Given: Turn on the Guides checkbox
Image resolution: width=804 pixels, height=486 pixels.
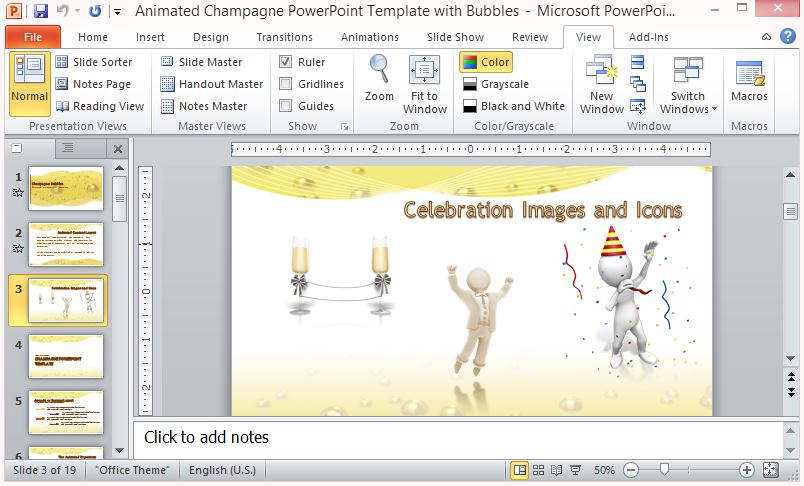Looking at the screenshot, I should pyautogui.click(x=286, y=106).
